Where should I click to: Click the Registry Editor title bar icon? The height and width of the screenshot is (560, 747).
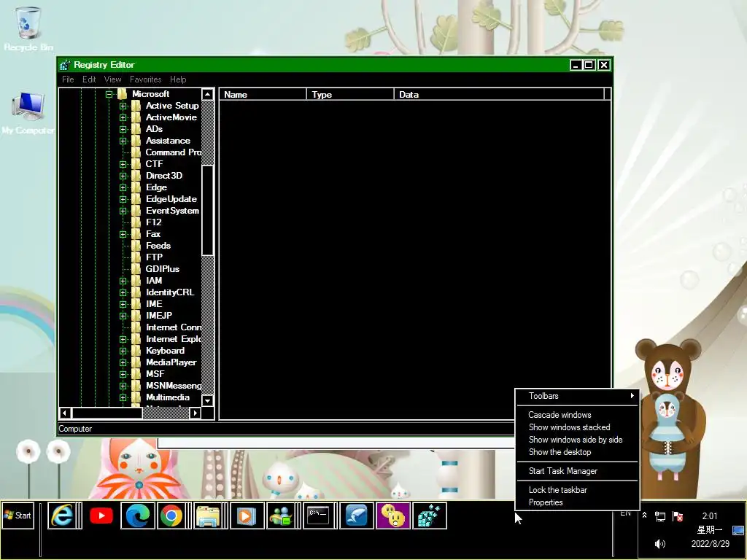(65, 65)
